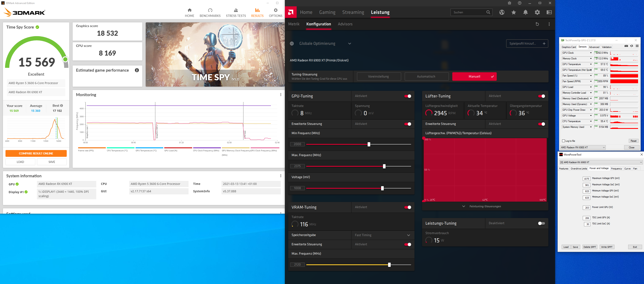Click the AMD logo in Radeon Software
The image size is (644, 284).
point(291,12)
